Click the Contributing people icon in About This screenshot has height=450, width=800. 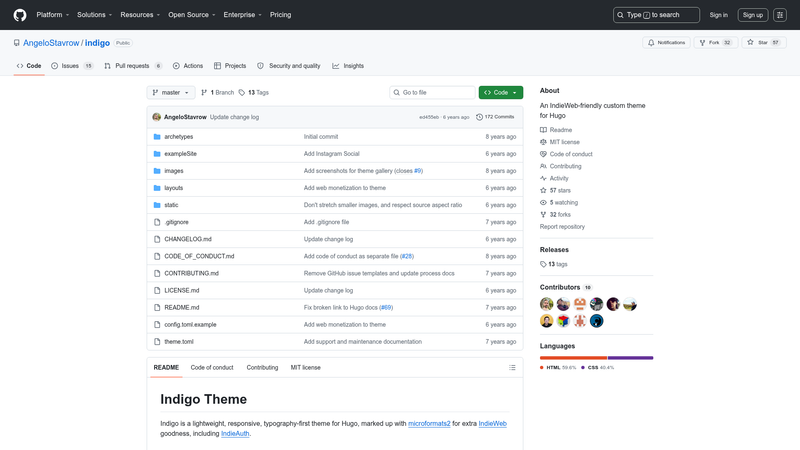tap(543, 166)
